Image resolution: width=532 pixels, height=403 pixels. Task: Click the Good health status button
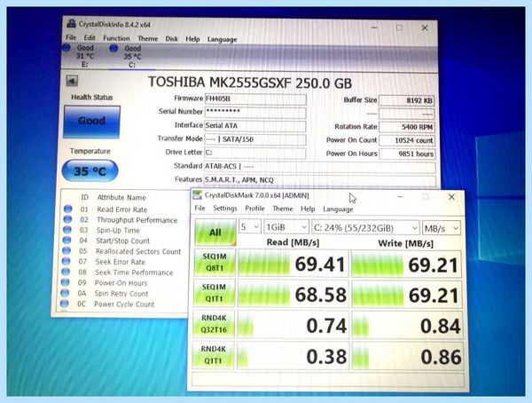coord(91,122)
